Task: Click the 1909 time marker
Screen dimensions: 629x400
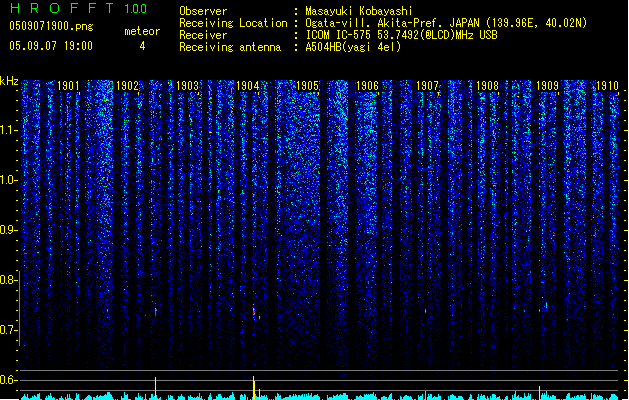Action: click(x=548, y=86)
